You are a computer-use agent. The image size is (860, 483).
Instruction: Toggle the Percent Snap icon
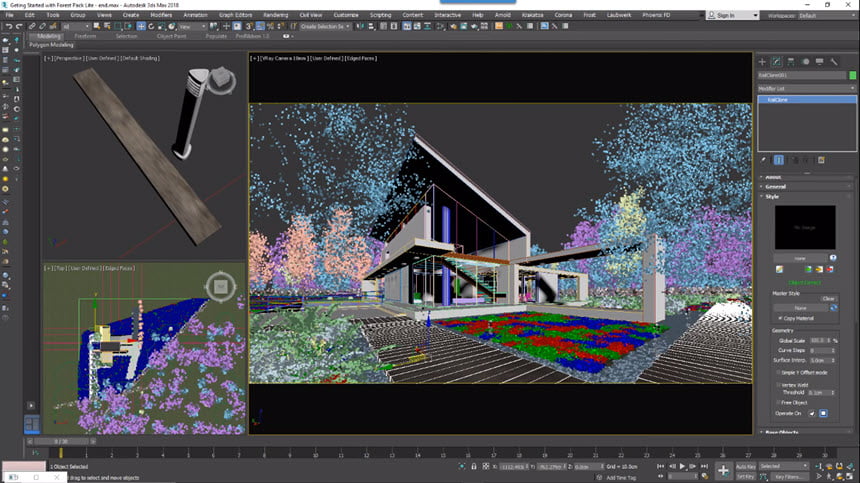click(x=270, y=26)
